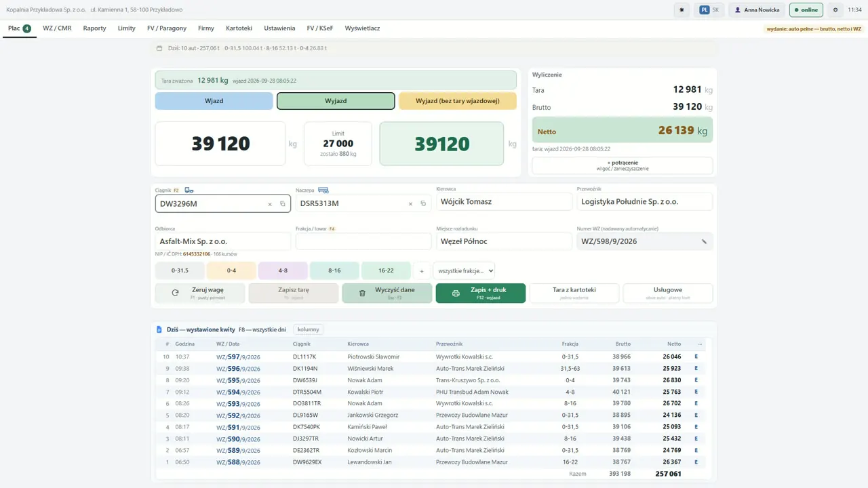
Task: Edit the WZ number pencil icon
Action: (704, 242)
